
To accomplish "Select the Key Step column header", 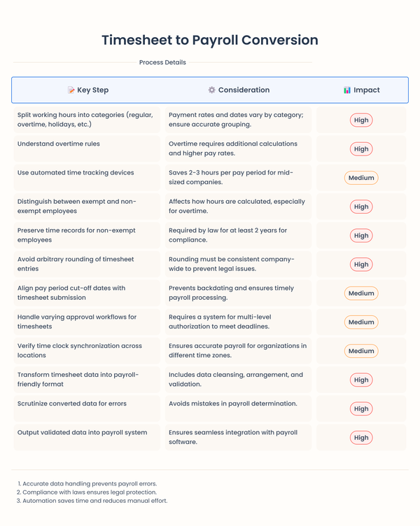I will pos(88,90).
